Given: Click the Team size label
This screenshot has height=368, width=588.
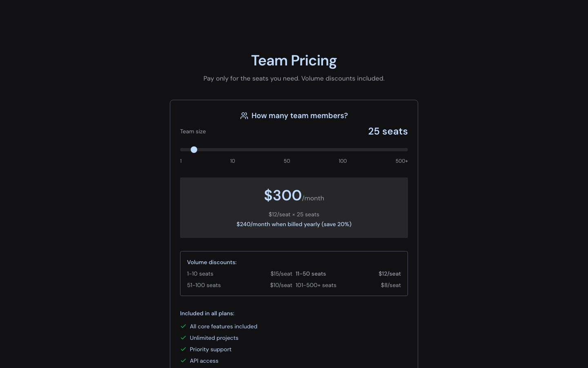Looking at the screenshot, I should click(193, 131).
